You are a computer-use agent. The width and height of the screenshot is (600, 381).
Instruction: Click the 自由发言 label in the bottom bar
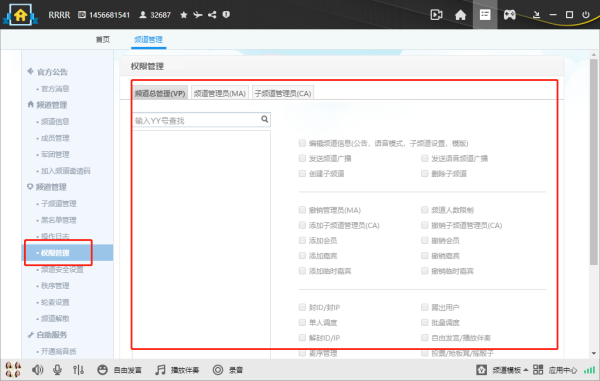[127, 370]
